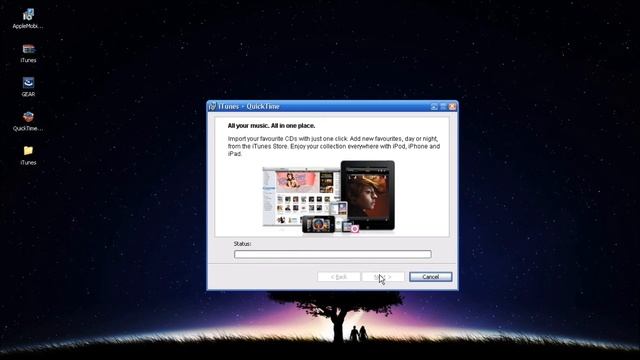Click the iTunes + QuickTime title bar text

pyautogui.click(x=249, y=107)
